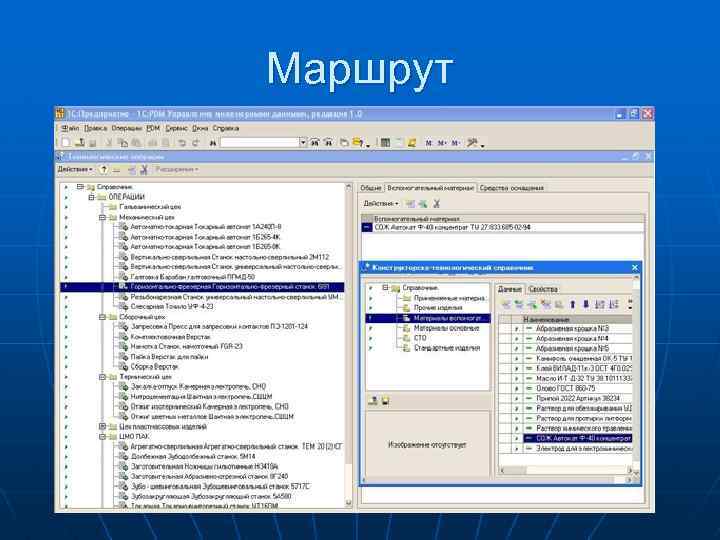The height and width of the screenshot is (540, 720).
Task: Select Материалы основные in dialog tree
Action: click(x=446, y=328)
